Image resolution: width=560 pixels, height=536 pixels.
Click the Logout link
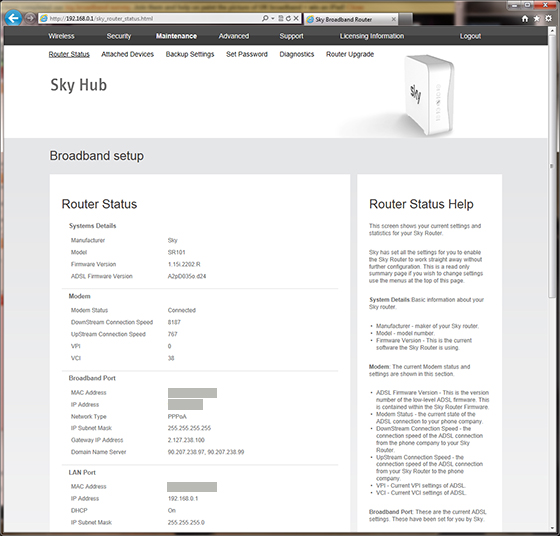pyautogui.click(x=470, y=36)
